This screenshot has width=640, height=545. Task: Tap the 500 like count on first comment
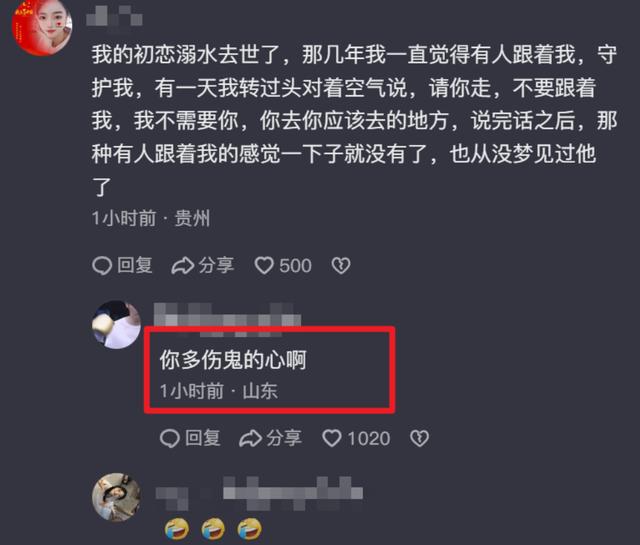point(296,266)
